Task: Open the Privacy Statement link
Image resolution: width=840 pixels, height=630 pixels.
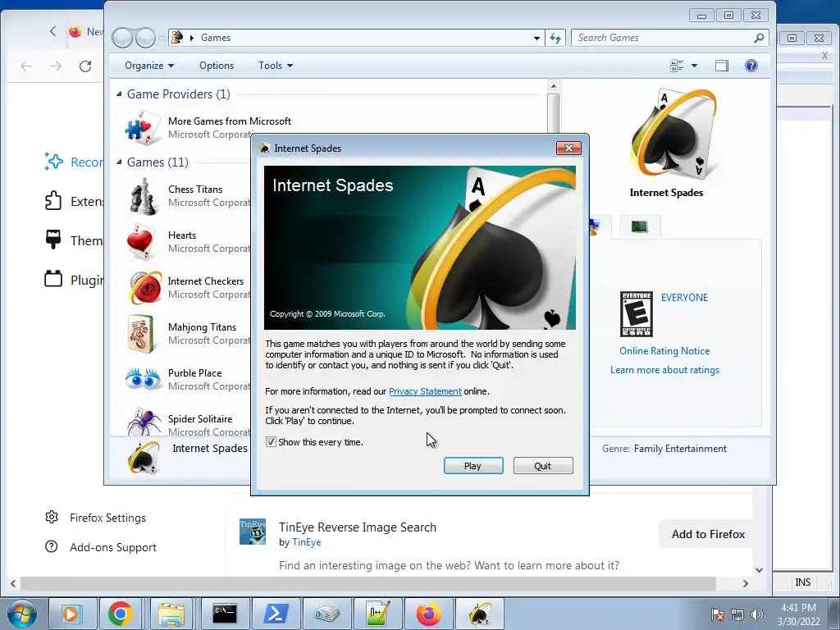Action: pos(425,391)
